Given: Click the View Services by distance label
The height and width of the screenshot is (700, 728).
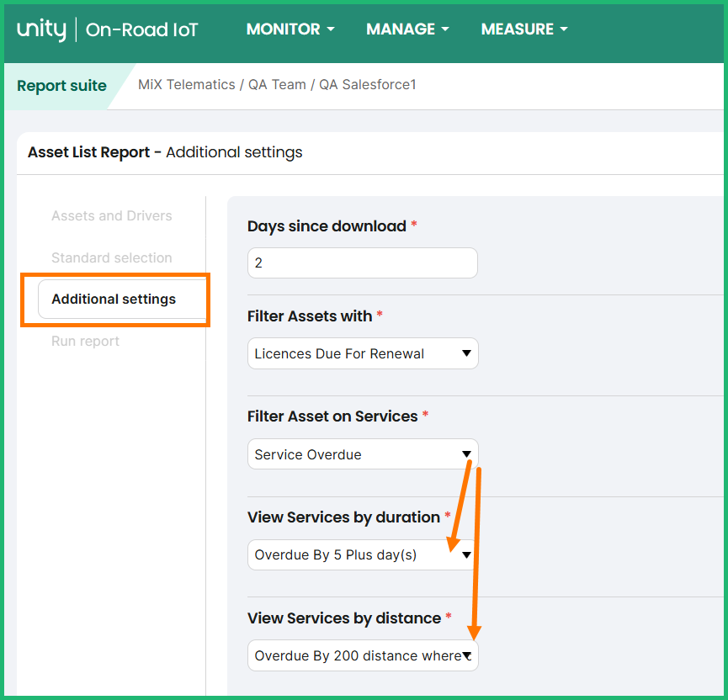Looking at the screenshot, I should coord(344,618).
